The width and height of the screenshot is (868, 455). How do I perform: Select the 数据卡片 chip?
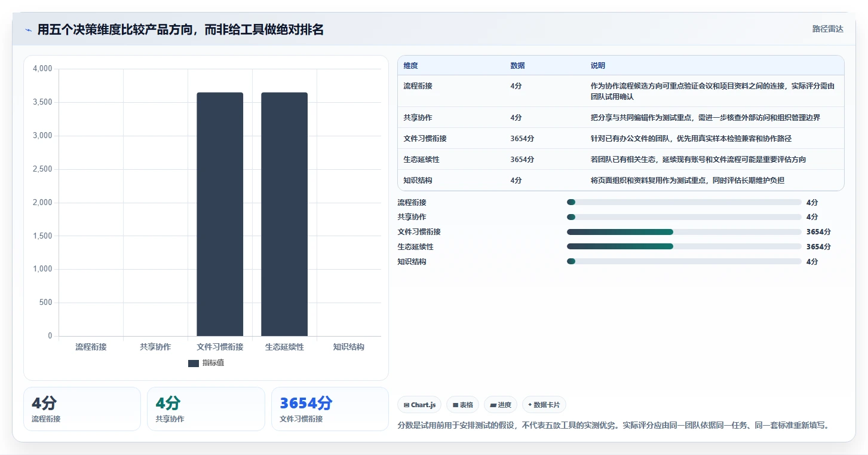tap(544, 405)
